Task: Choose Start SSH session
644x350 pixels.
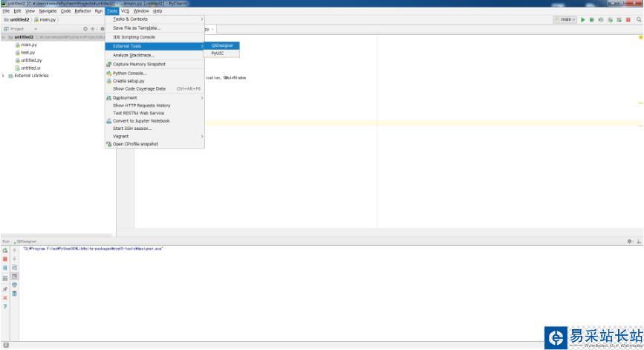Action: 155,129
